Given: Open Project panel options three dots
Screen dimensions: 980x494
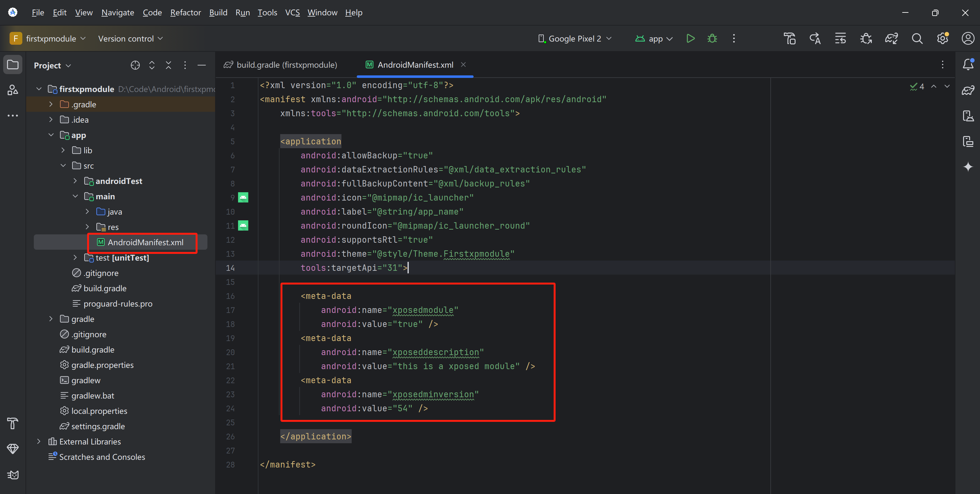Looking at the screenshot, I should tap(185, 65).
